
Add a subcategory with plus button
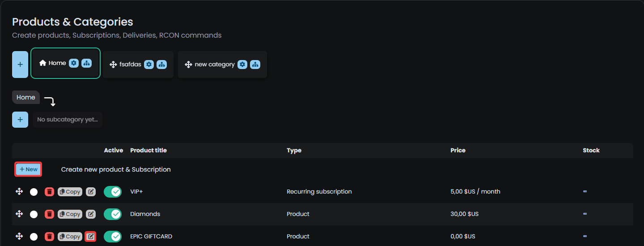(x=20, y=120)
